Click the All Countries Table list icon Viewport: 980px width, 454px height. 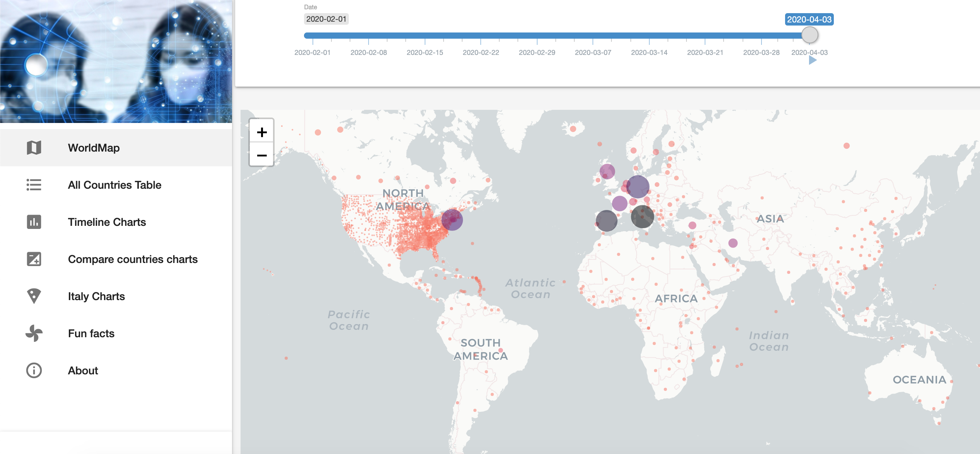(x=34, y=185)
